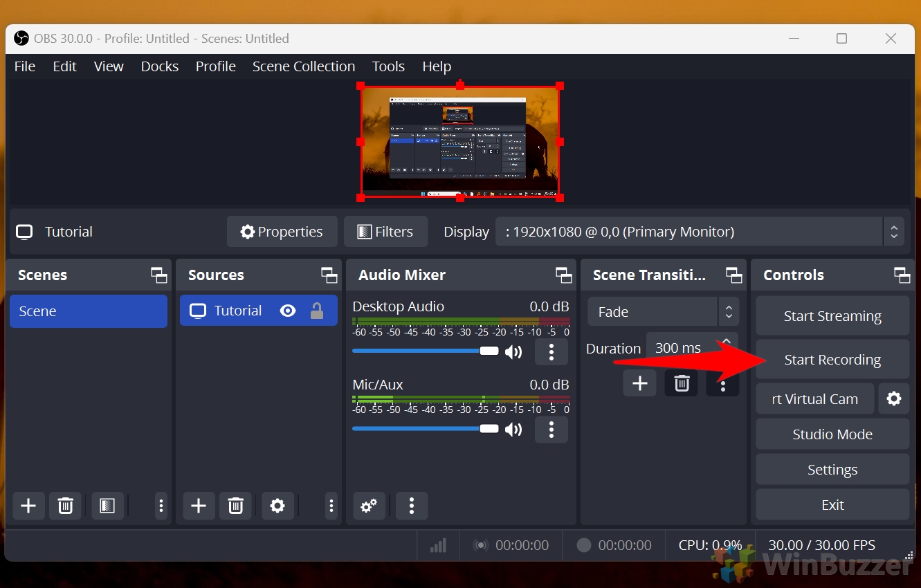Image resolution: width=921 pixels, height=588 pixels.
Task: Click the Exit button
Action: [832, 505]
